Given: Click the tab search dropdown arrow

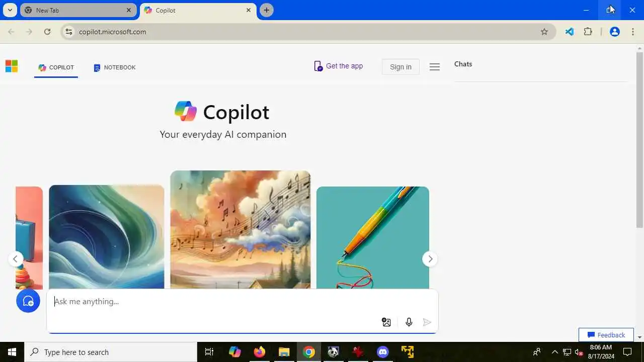Looking at the screenshot, I should tap(10, 10).
